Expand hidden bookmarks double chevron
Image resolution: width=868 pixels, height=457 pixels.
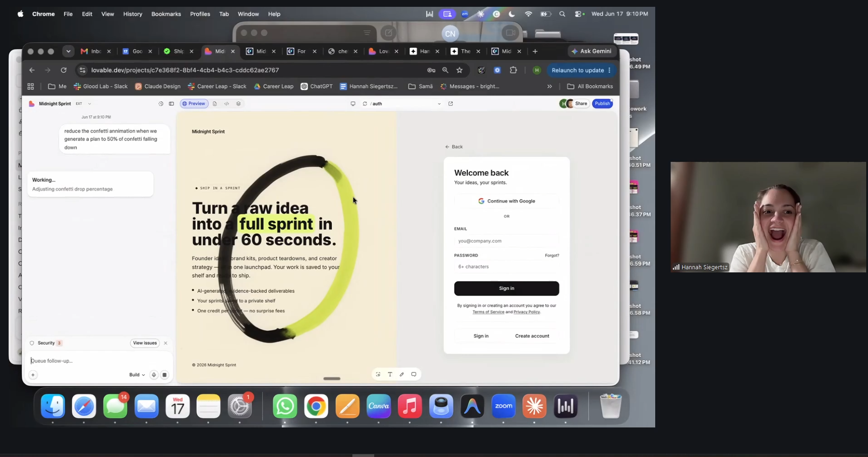point(550,86)
